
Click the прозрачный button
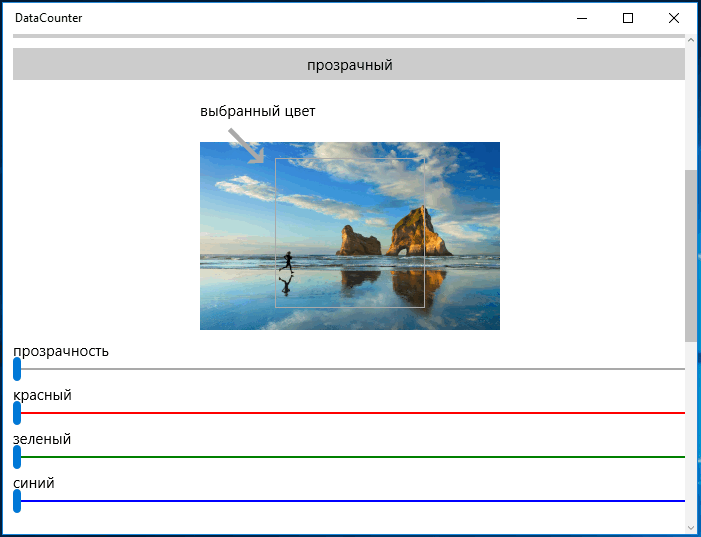[x=349, y=64]
